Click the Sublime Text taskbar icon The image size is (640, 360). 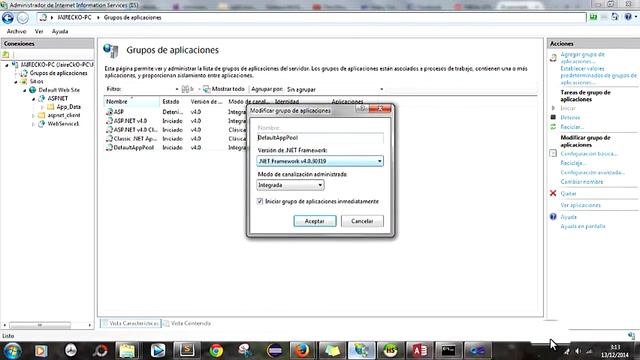(187, 351)
